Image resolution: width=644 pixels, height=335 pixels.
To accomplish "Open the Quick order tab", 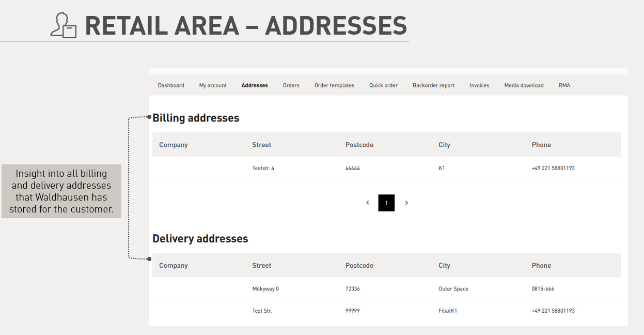I will pyautogui.click(x=383, y=85).
